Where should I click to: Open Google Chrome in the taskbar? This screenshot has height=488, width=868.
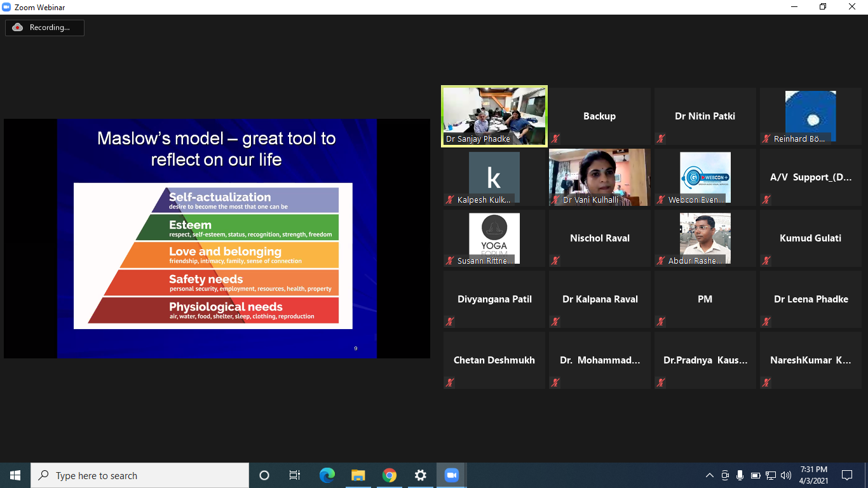[x=390, y=475]
